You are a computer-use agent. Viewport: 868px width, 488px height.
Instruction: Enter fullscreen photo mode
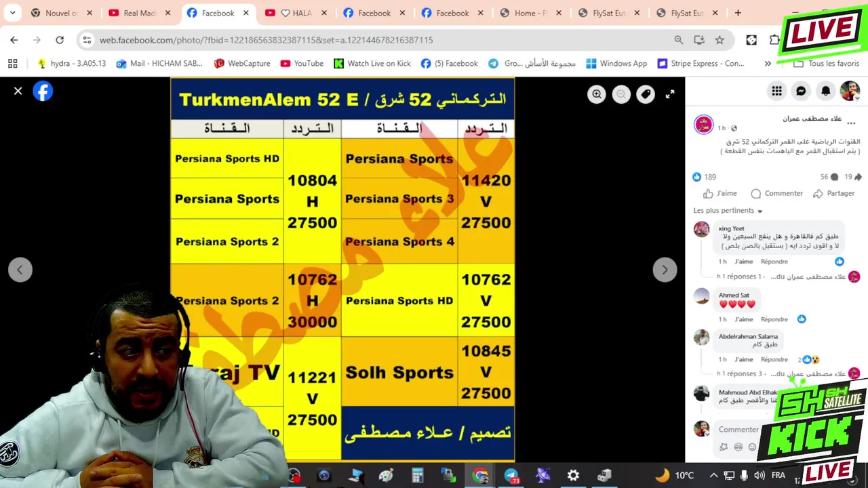670,94
